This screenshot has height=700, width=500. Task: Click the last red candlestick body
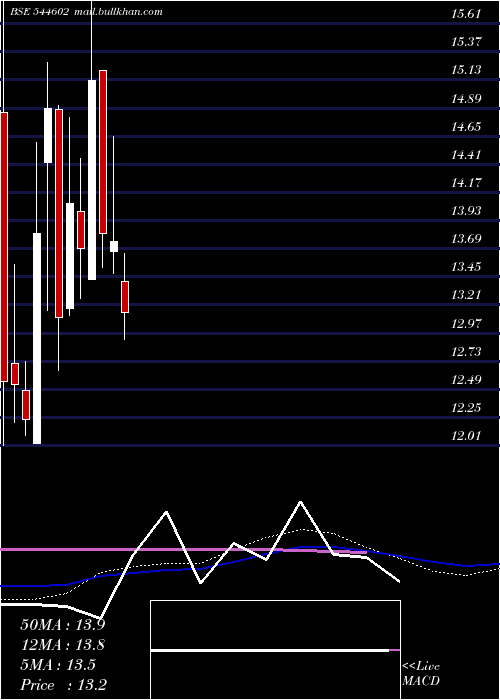point(125,297)
